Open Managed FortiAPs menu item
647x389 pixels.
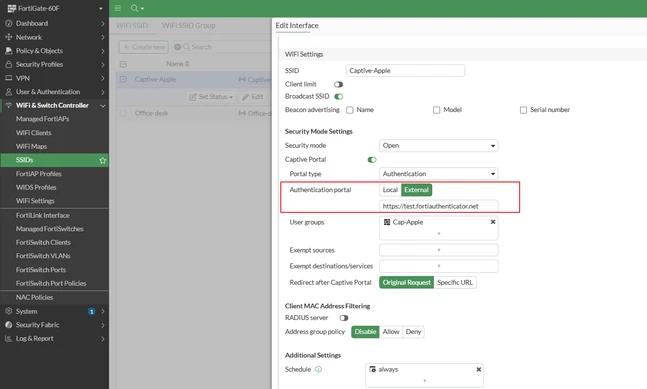[43, 119]
